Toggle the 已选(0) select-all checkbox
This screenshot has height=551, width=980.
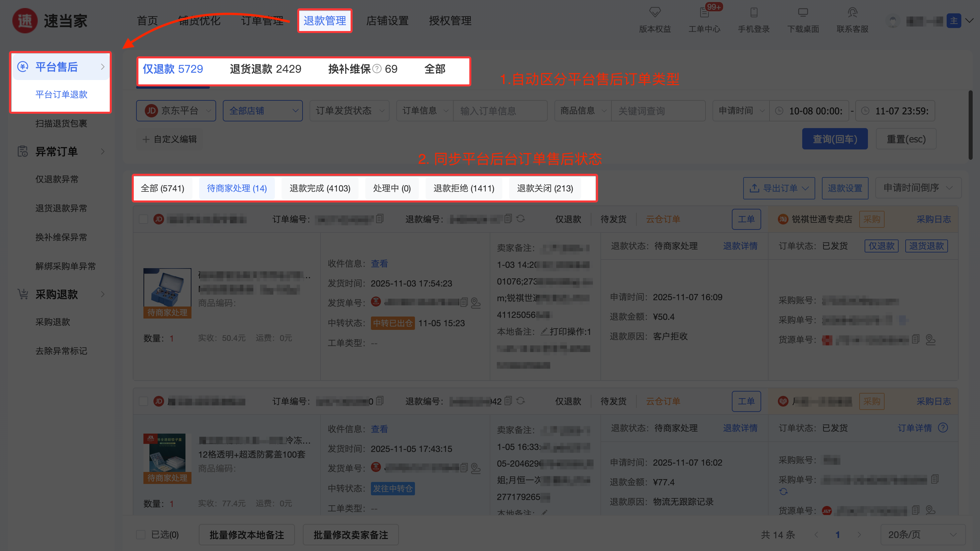[141, 535]
